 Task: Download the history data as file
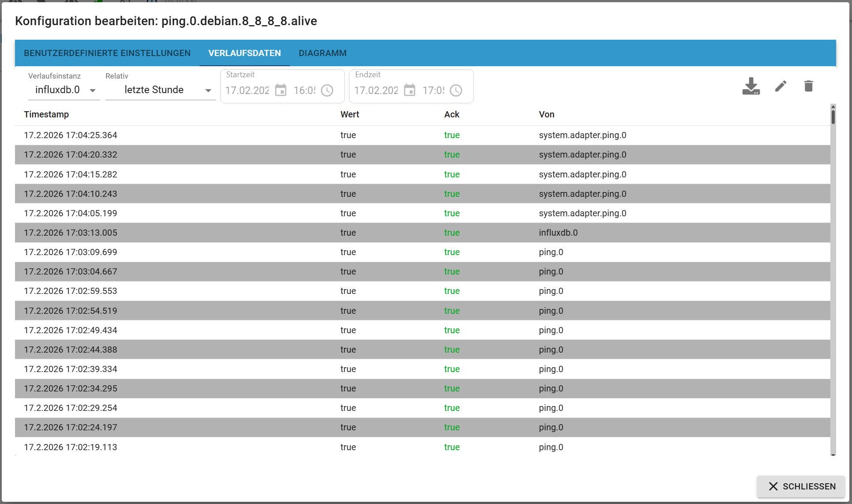(750, 86)
